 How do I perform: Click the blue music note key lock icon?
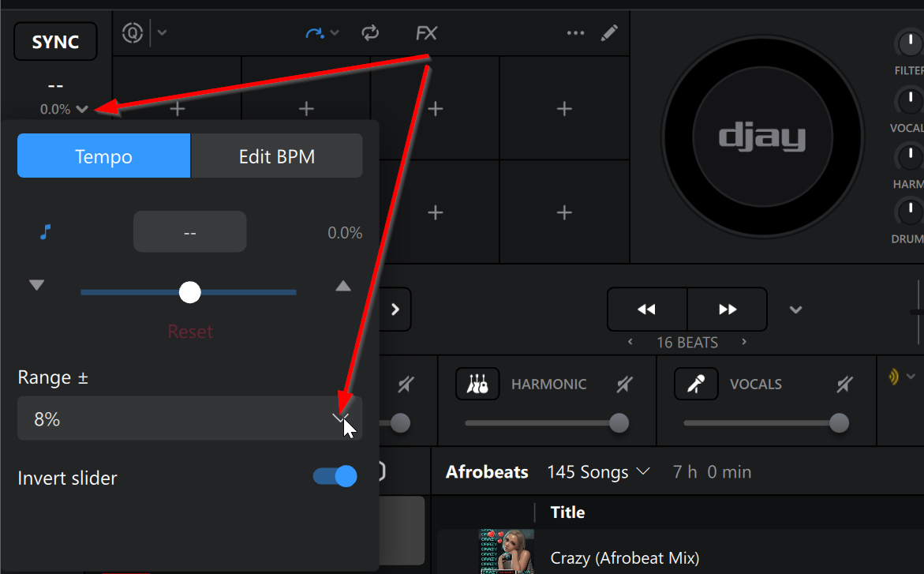(x=46, y=232)
